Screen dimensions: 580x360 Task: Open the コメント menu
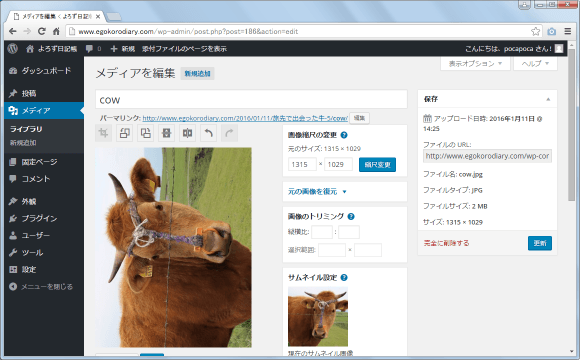tap(44, 179)
